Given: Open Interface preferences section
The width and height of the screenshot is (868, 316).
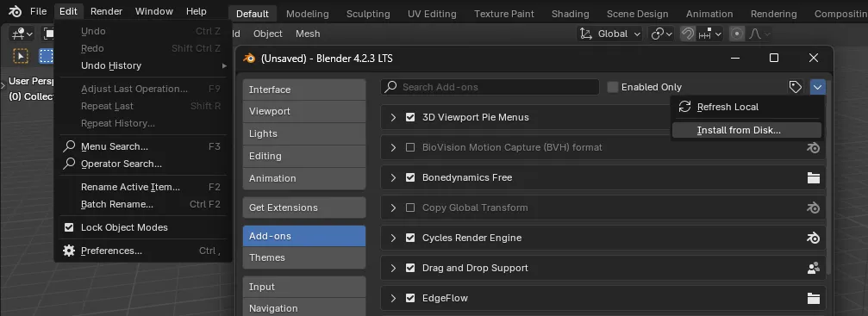Looking at the screenshot, I should coord(304,90).
